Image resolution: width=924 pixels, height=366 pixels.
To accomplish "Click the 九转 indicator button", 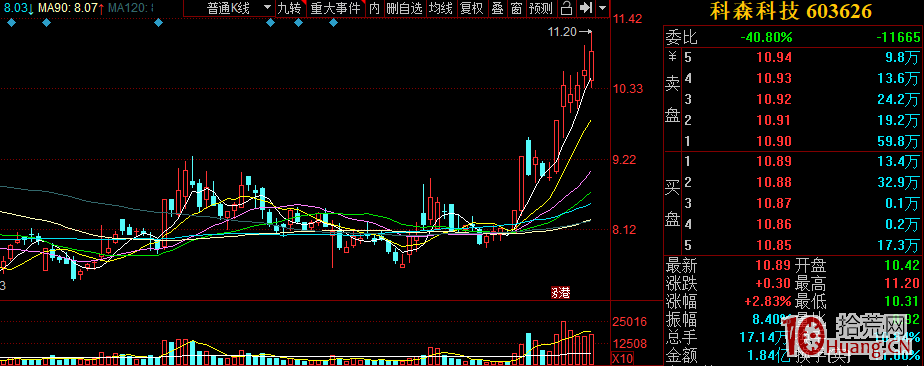I will pos(289,8).
